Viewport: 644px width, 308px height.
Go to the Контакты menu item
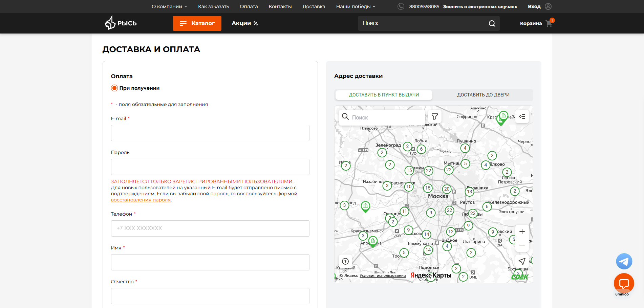coord(280,6)
